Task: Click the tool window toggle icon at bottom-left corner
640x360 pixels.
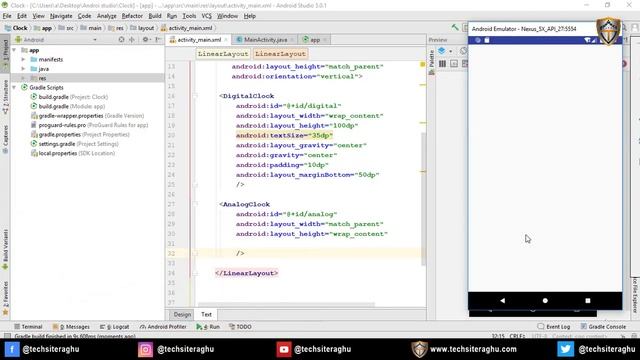Action: click(7, 336)
